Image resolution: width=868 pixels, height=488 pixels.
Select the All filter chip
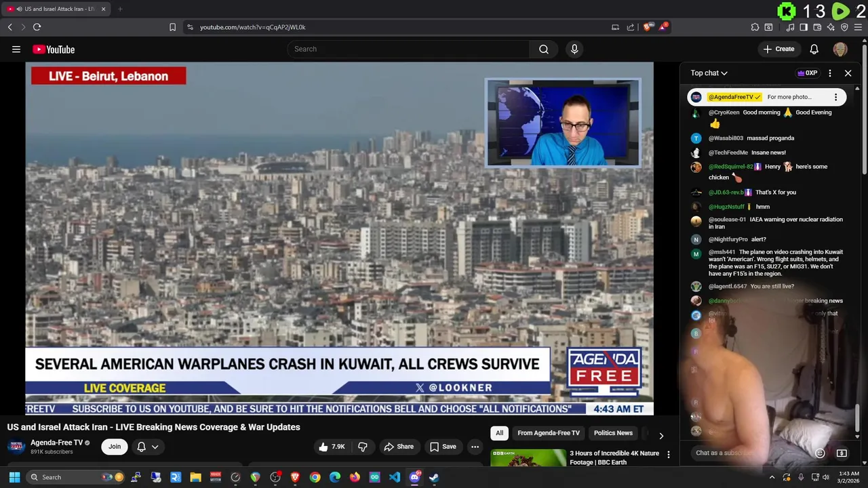click(x=499, y=433)
